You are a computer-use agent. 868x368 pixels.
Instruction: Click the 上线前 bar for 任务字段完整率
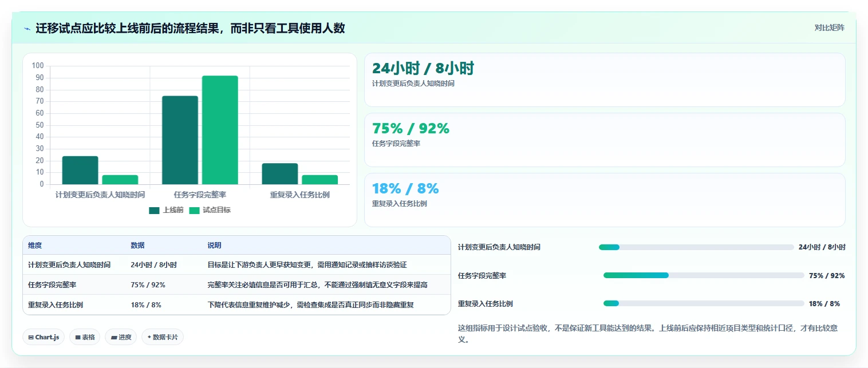pyautogui.click(x=180, y=140)
